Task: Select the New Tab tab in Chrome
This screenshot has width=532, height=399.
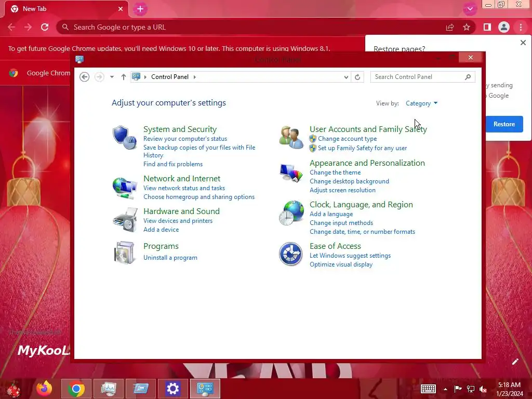Action: 66,9
